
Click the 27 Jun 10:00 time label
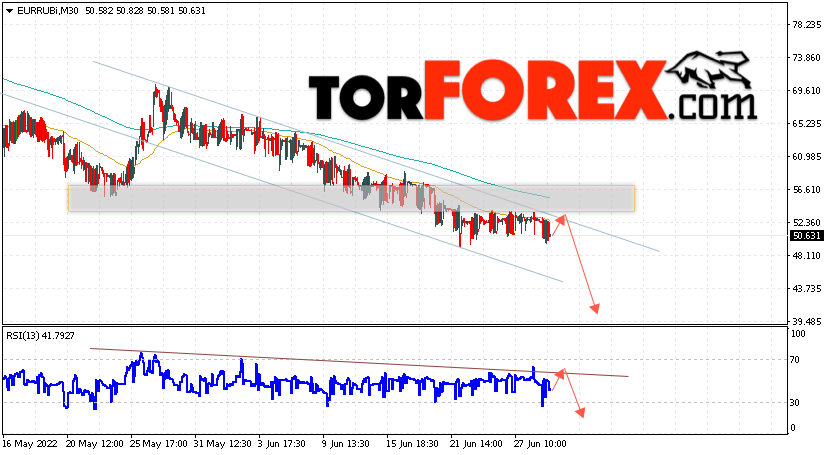click(541, 444)
